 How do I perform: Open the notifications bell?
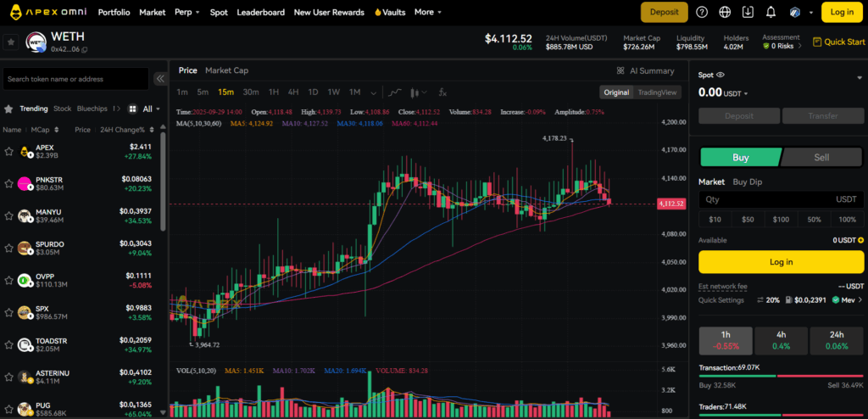pos(770,12)
